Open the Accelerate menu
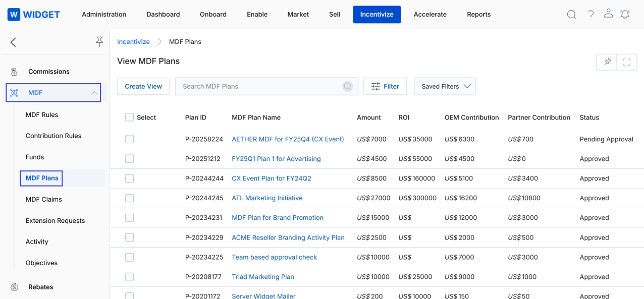 [430, 15]
